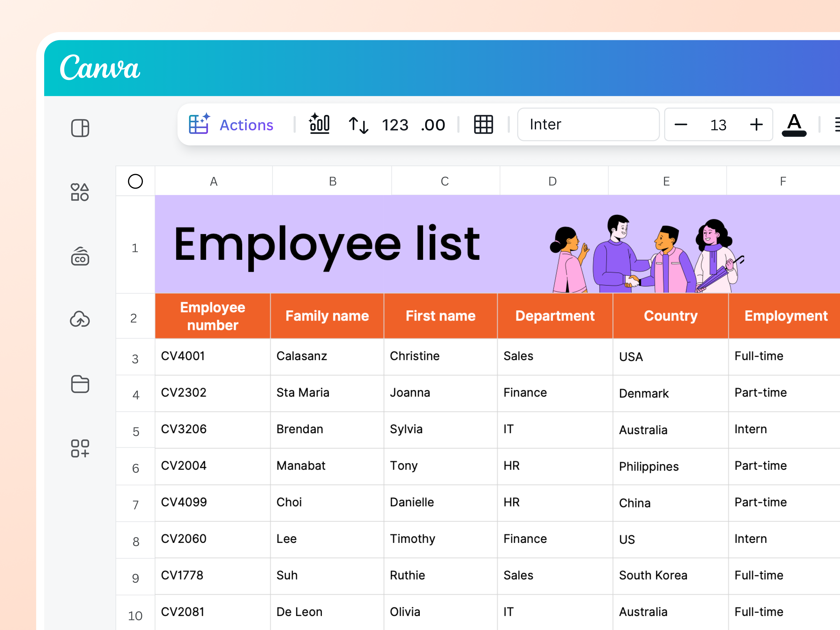The height and width of the screenshot is (630, 840).
Task: Open the Projects folder sidebar icon
Action: pos(80,384)
